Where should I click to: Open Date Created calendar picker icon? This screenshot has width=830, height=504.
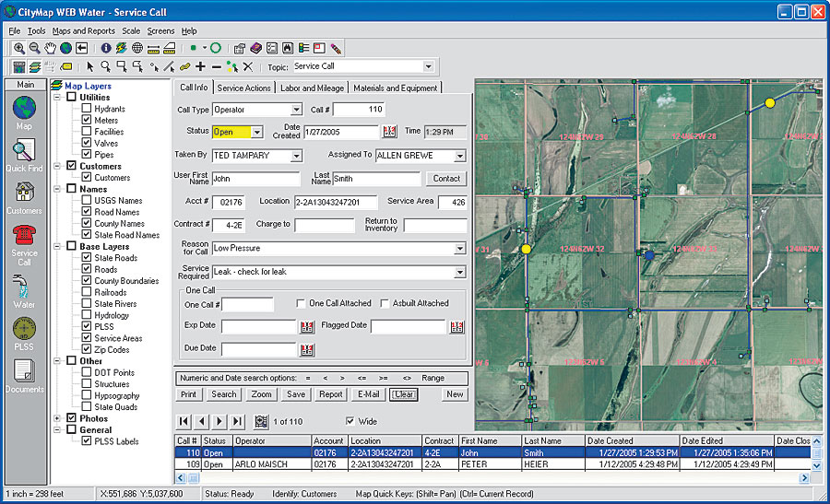[x=389, y=132]
